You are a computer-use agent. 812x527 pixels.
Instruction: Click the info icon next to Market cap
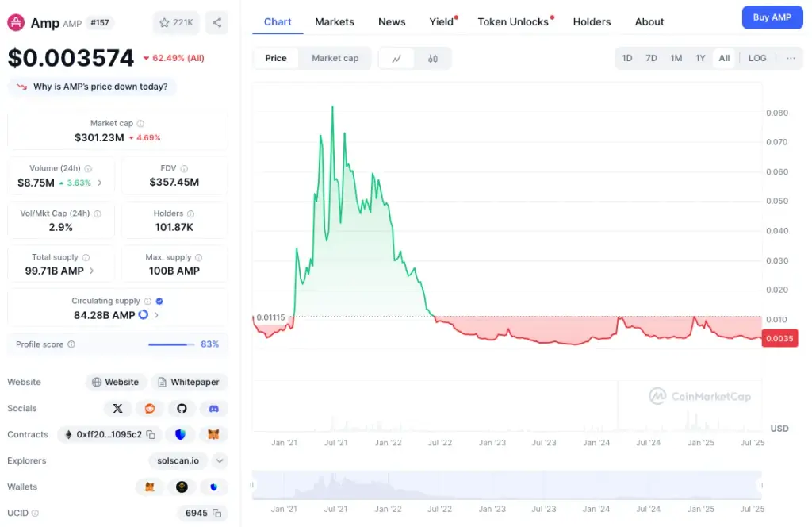(140, 123)
